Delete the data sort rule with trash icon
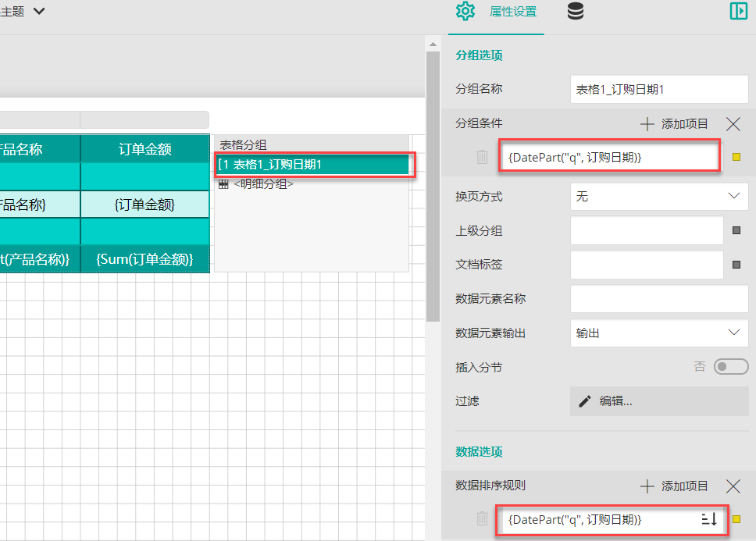The height and width of the screenshot is (541, 756). pos(483,518)
